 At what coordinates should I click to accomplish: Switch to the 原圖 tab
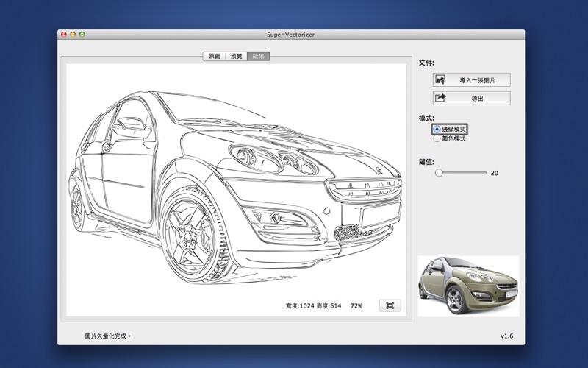214,57
